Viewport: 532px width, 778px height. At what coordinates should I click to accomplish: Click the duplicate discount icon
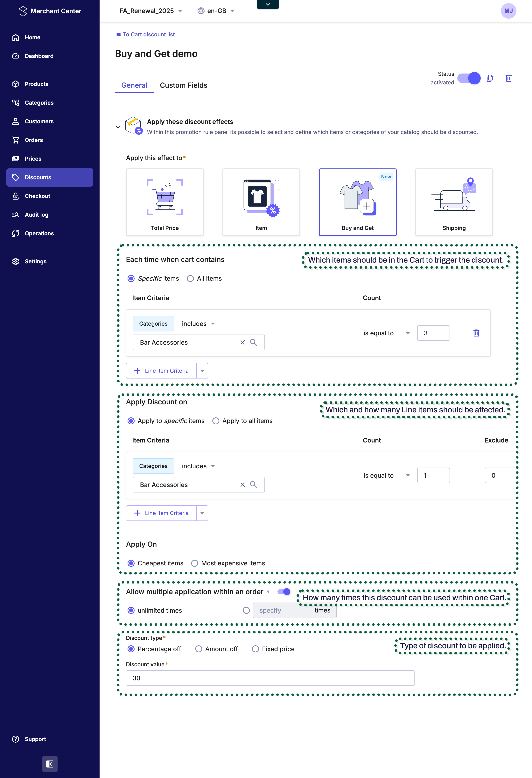(x=490, y=78)
